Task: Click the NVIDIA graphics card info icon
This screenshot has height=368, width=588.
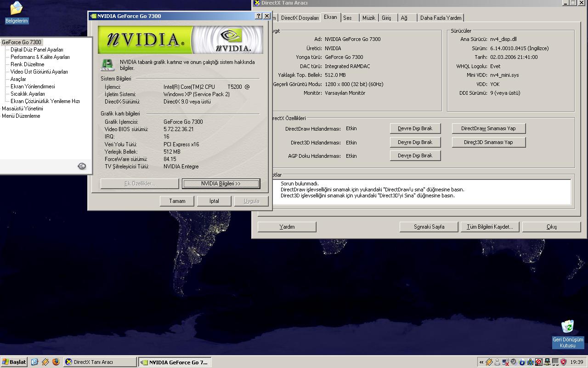Action: pos(107,65)
